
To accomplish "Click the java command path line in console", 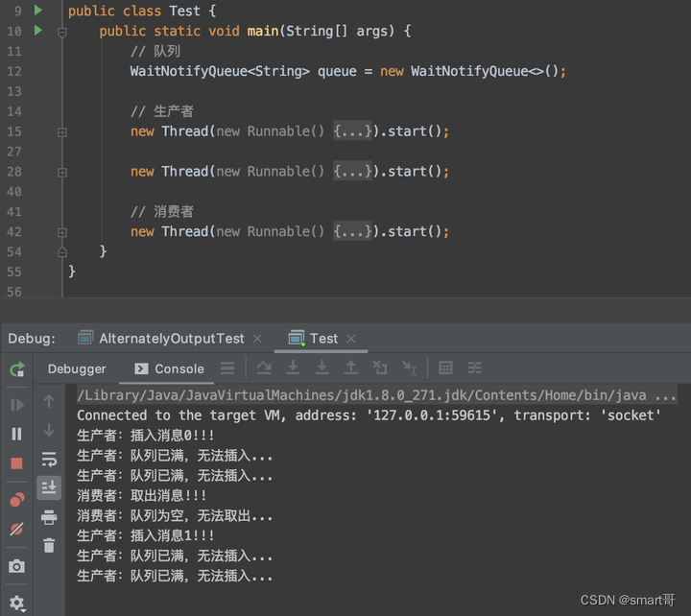I will tap(376, 395).
